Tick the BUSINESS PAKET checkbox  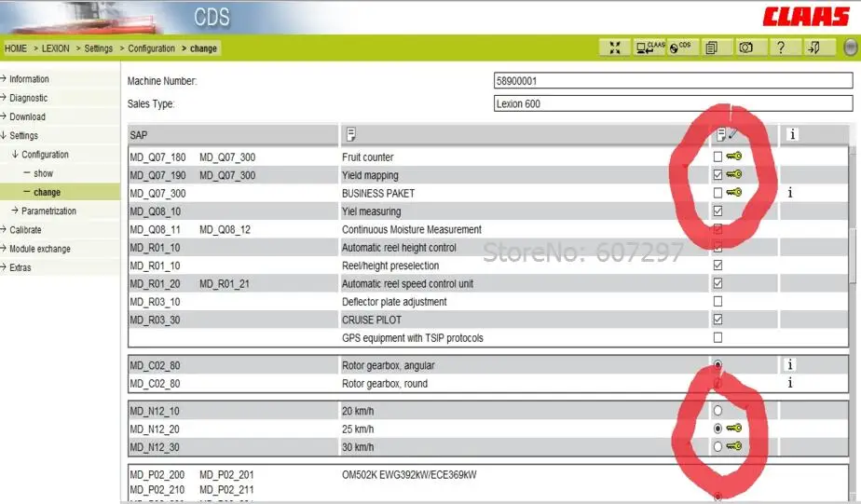717,193
